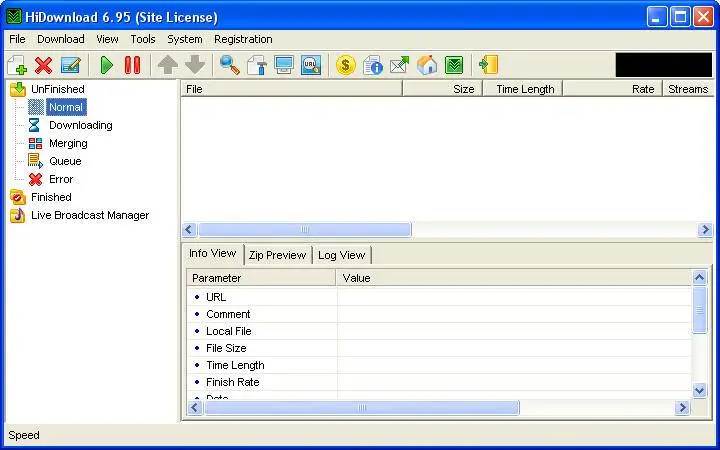720x450 pixels.
Task: Move task up with up arrow
Action: click(x=168, y=65)
